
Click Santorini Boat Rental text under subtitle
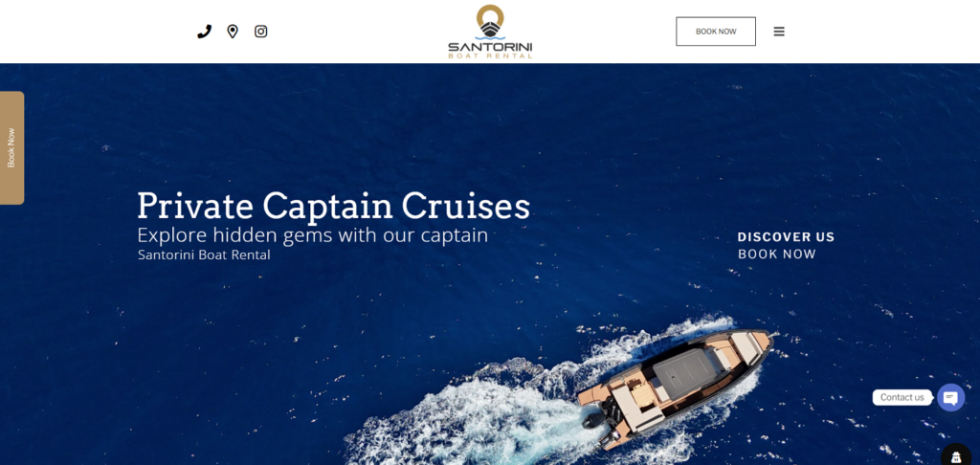[x=204, y=255]
